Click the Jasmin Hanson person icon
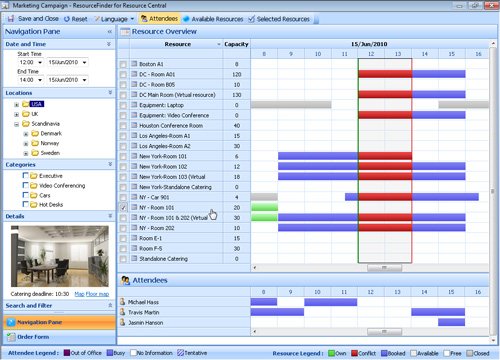The height and width of the screenshot is (360, 500). [122, 322]
